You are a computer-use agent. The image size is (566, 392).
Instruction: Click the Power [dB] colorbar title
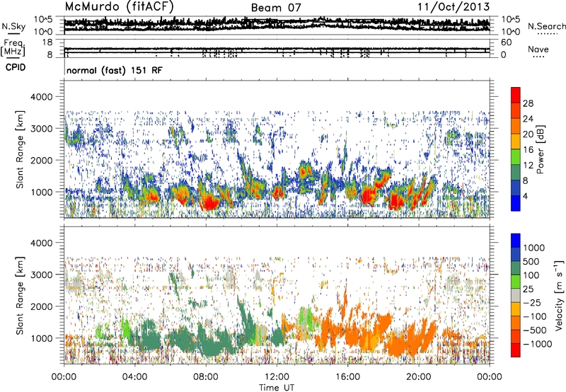coord(540,149)
